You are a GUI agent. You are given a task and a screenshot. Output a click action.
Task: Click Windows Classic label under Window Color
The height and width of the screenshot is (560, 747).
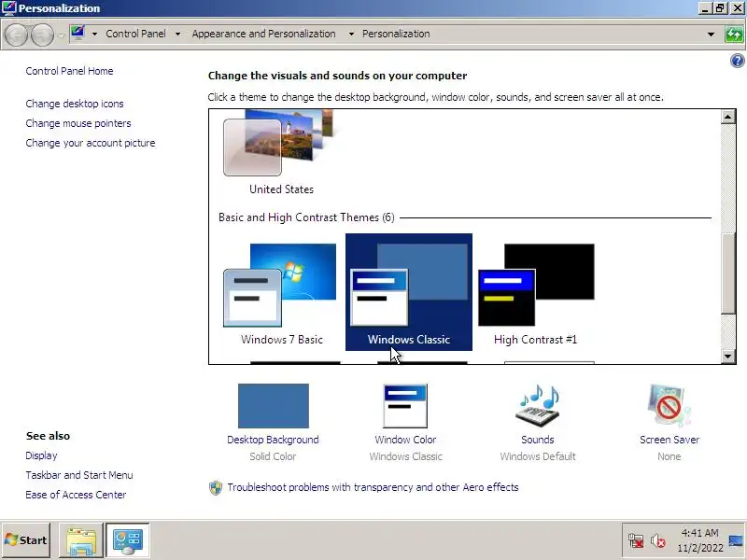[406, 456]
